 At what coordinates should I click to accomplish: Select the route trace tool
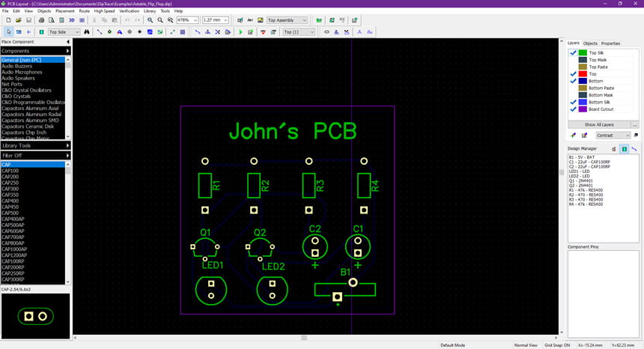198,31
